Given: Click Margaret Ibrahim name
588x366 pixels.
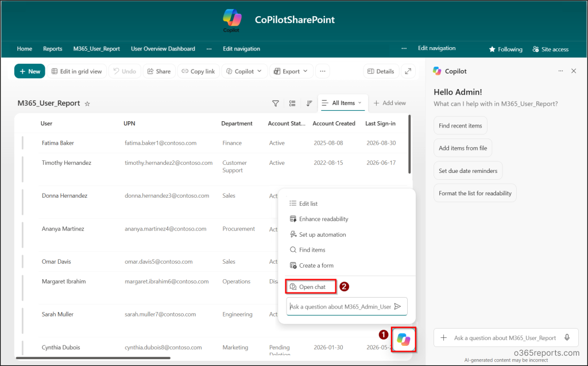Looking at the screenshot, I should click(x=64, y=281).
